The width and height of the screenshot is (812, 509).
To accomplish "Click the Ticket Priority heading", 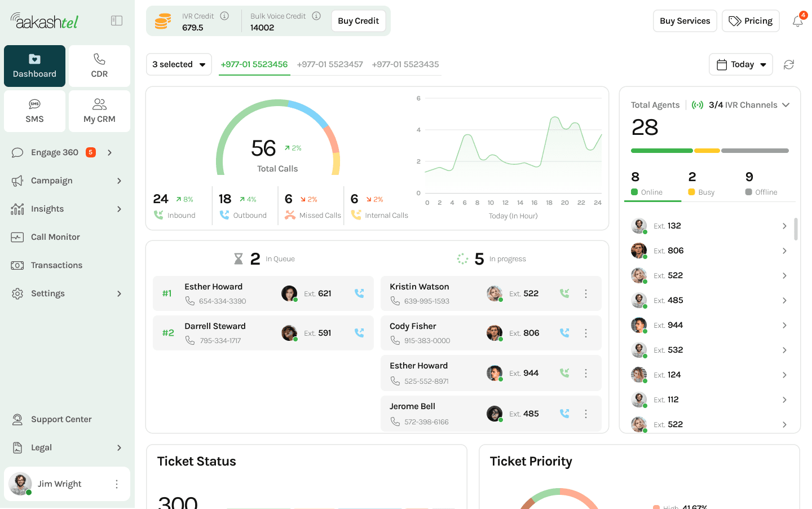I will (x=531, y=462).
